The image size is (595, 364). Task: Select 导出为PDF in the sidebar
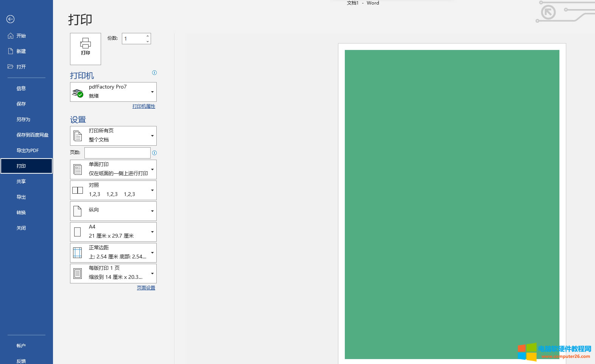(28, 151)
